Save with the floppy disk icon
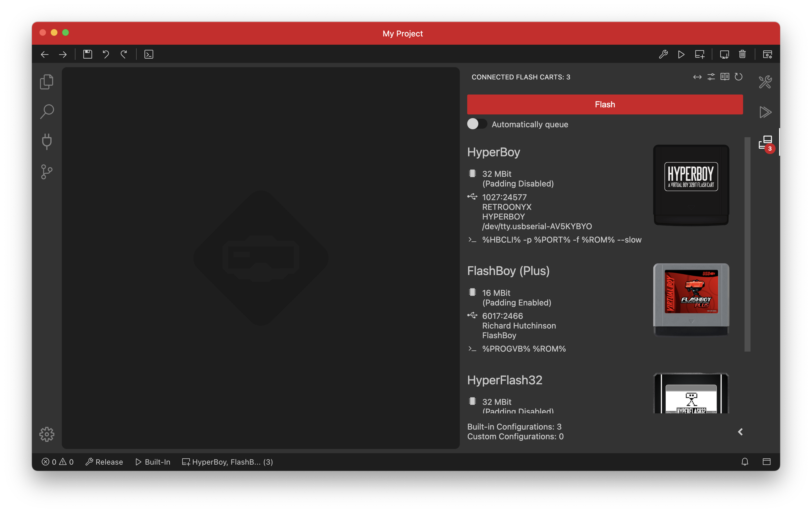Image resolution: width=812 pixels, height=513 pixels. tap(88, 54)
